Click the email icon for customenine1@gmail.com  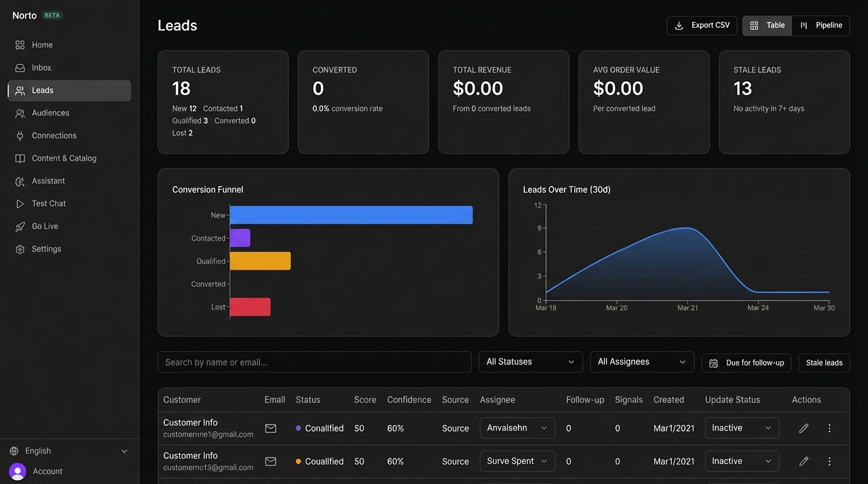(x=271, y=429)
